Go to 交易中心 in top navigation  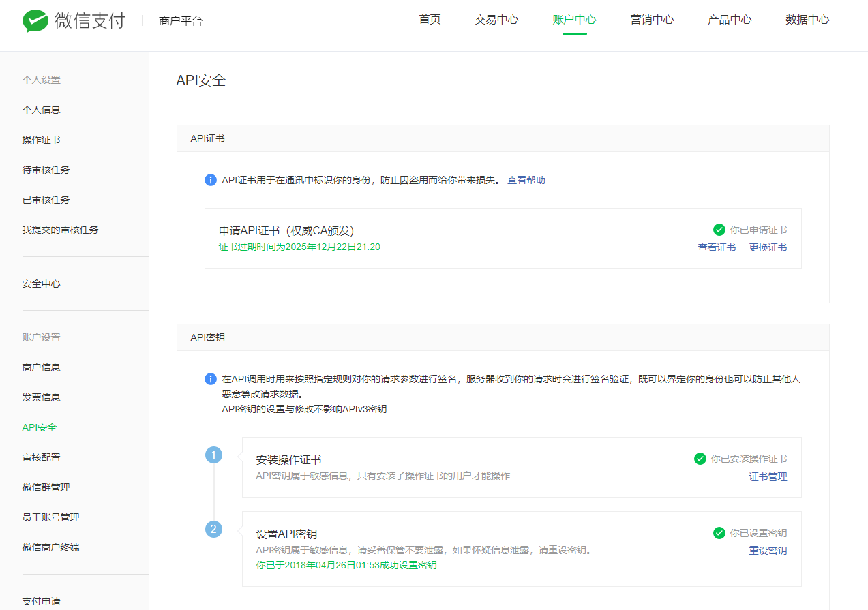[496, 20]
